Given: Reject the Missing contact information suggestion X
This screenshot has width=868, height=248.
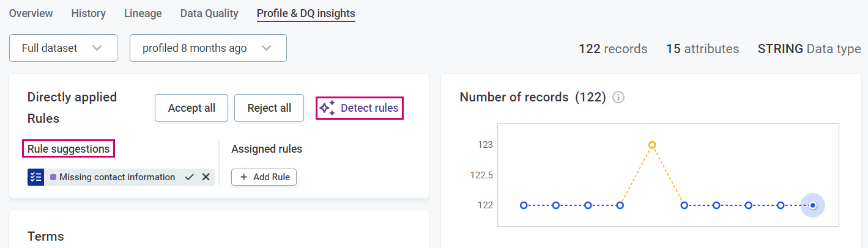Looking at the screenshot, I should tap(206, 177).
